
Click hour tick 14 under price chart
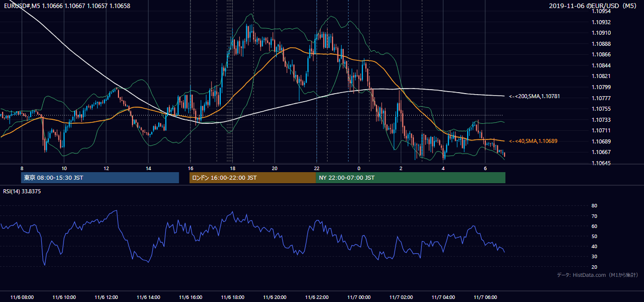148,168
